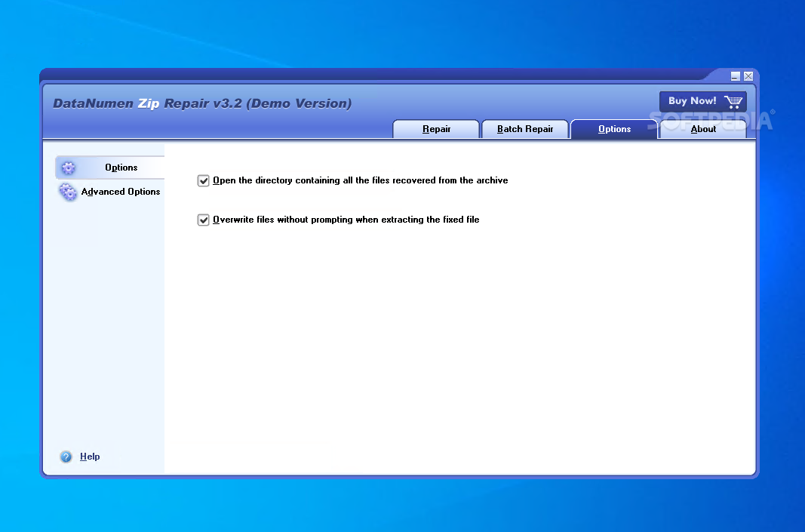This screenshot has width=805, height=532.
Task: Click the blue question mark Help icon
Action: [66, 457]
